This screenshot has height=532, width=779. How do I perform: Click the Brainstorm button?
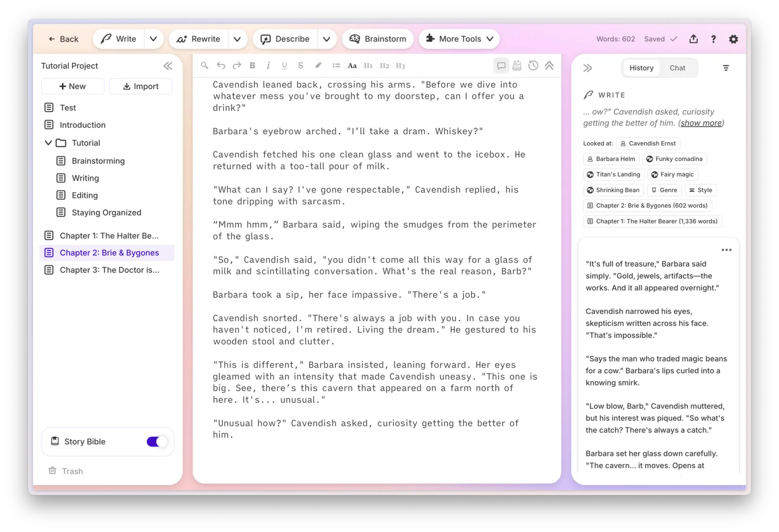coord(378,39)
